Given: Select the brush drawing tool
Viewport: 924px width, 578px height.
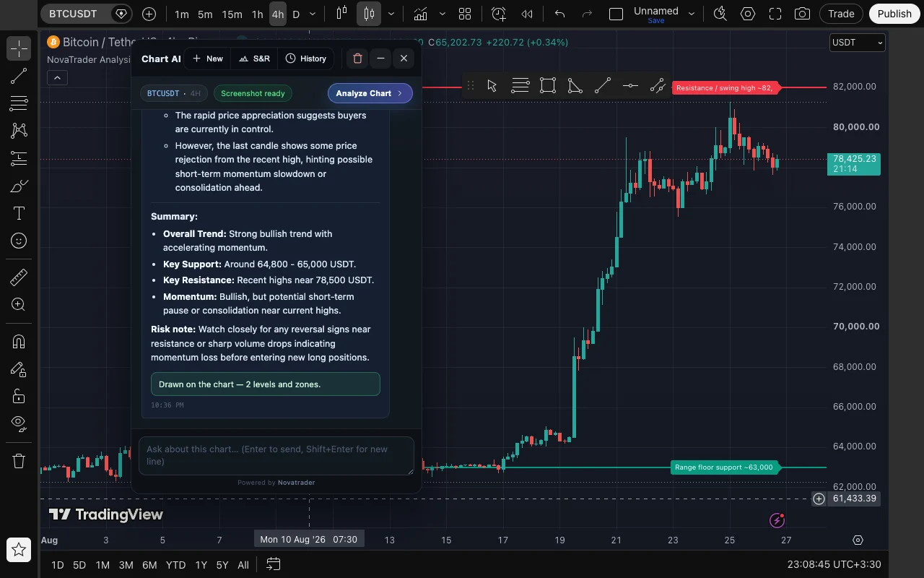Looking at the screenshot, I should (x=19, y=186).
